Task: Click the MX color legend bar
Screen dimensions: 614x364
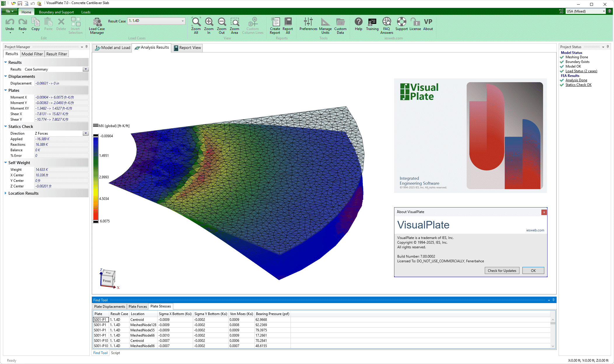Action: pyautogui.click(x=96, y=178)
